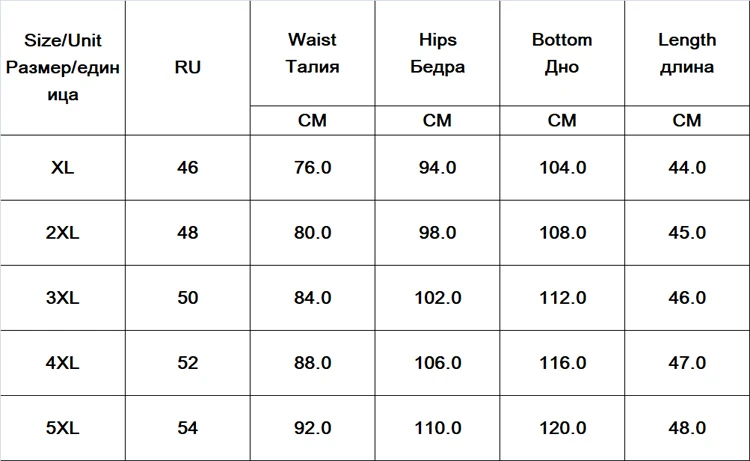
Task: Click the waist value 76.0
Action: point(312,167)
